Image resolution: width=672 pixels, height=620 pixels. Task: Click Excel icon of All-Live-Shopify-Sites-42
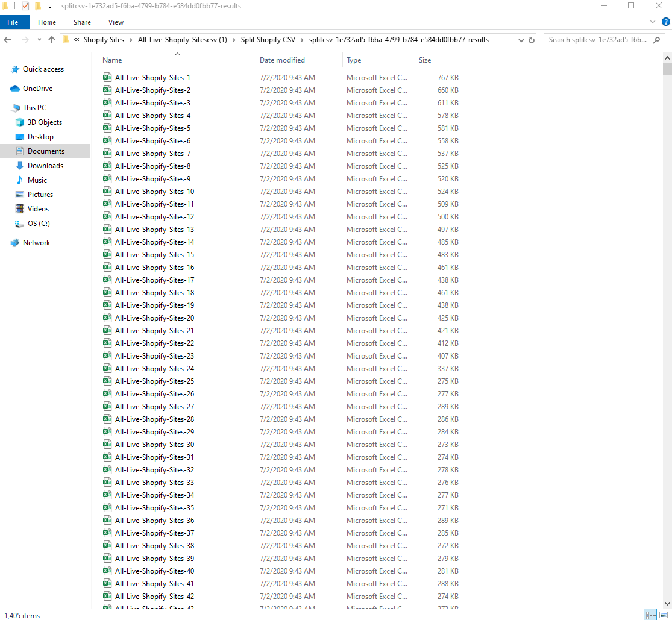pos(107,597)
